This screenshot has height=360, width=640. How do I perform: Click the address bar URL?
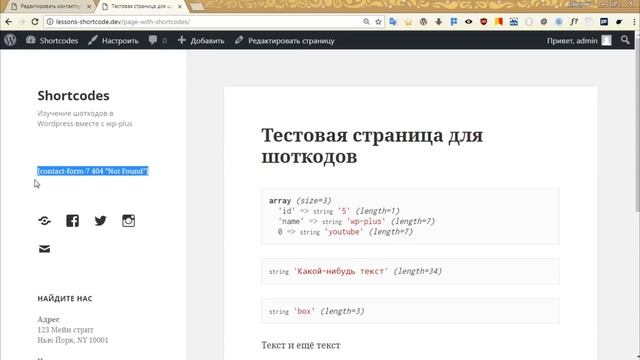[x=122, y=22]
